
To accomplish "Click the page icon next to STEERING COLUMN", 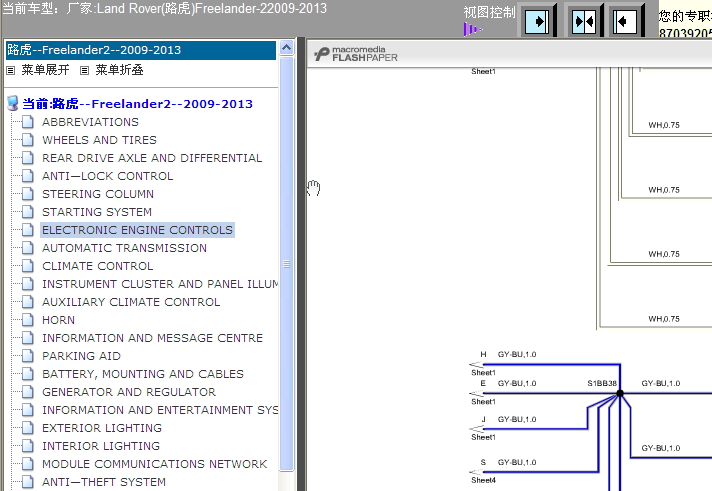I will [x=28, y=194].
